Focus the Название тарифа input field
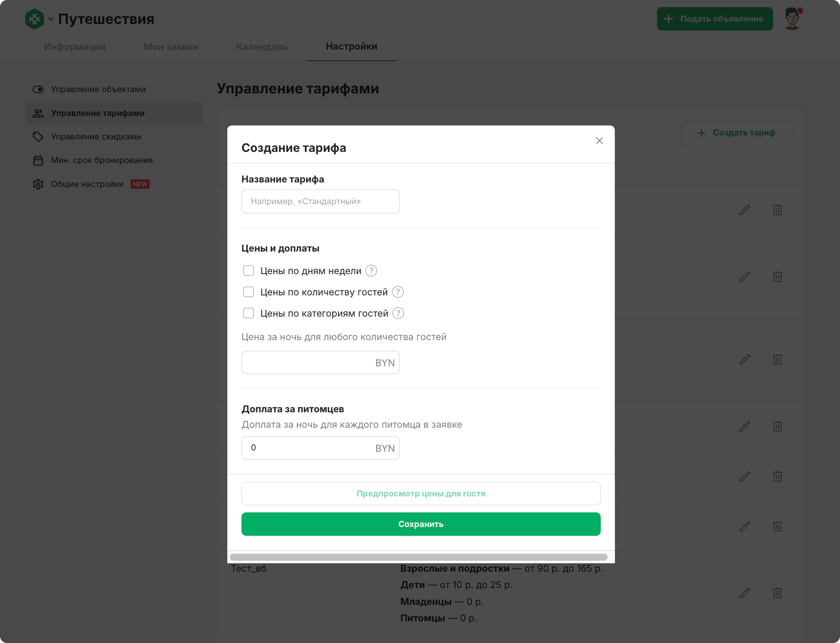The height and width of the screenshot is (643, 840). click(320, 201)
